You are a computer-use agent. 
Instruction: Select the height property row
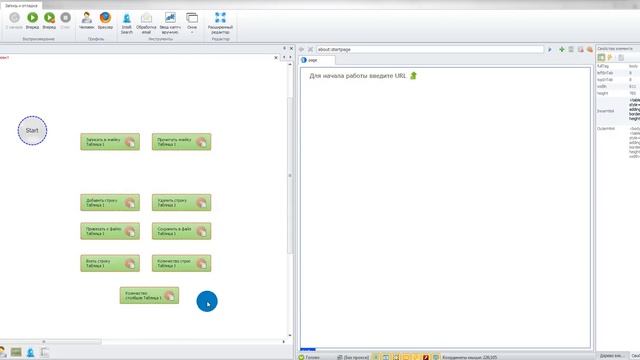point(618,93)
